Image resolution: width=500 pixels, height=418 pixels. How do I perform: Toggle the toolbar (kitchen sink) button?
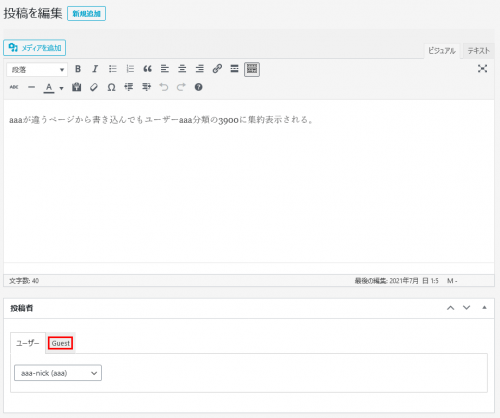tap(252, 69)
